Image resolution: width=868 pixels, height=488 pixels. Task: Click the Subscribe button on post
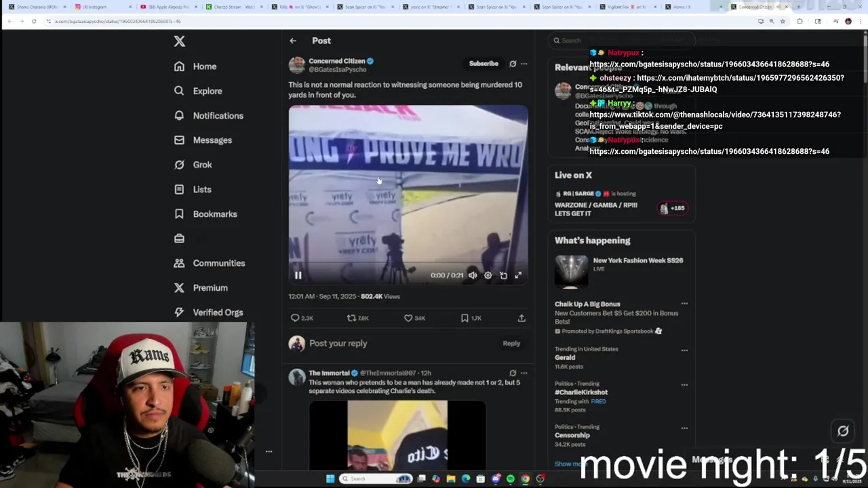click(484, 64)
